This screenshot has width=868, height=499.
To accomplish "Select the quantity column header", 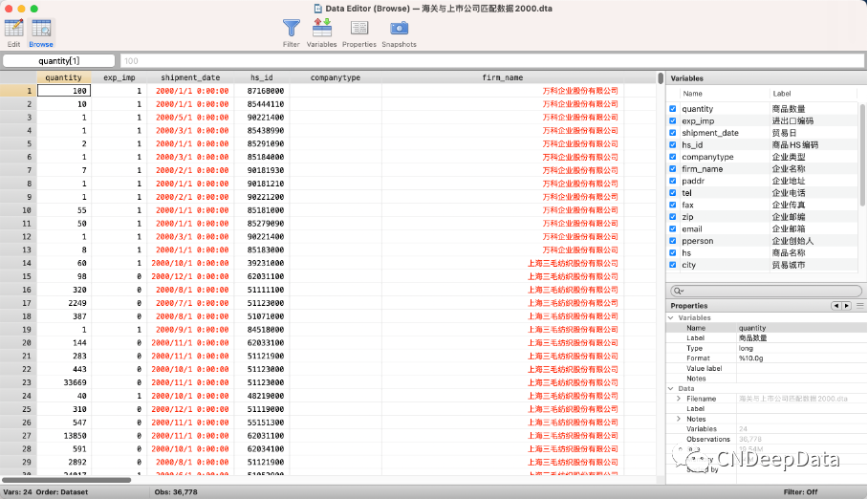I will (x=64, y=77).
